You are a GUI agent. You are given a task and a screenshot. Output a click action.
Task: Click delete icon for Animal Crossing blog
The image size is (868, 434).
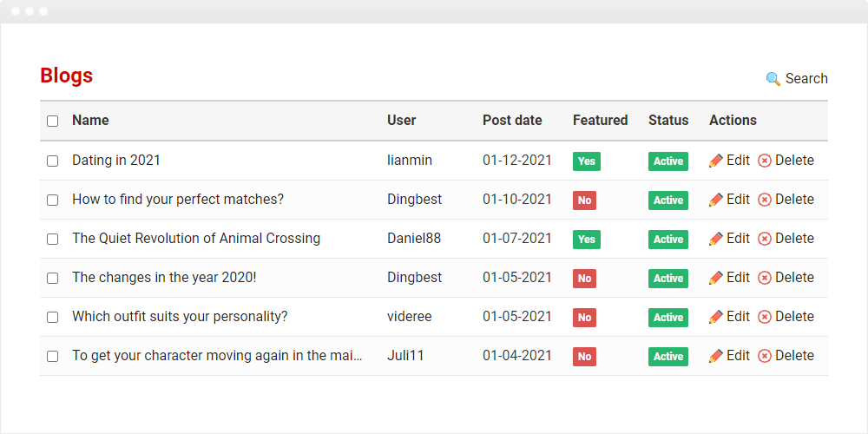click(765, 240)
